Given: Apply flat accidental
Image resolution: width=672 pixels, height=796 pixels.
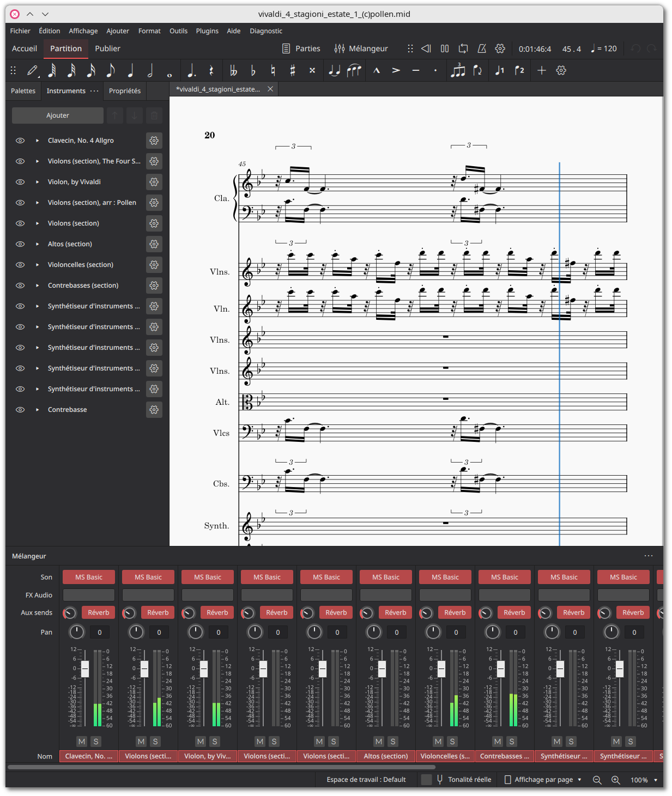Looking at the screenshot, I should 253,70.
